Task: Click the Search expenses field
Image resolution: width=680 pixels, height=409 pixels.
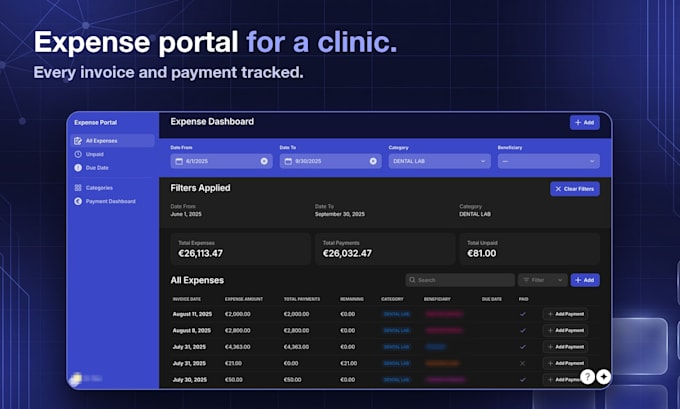Action: pos(460,280)
